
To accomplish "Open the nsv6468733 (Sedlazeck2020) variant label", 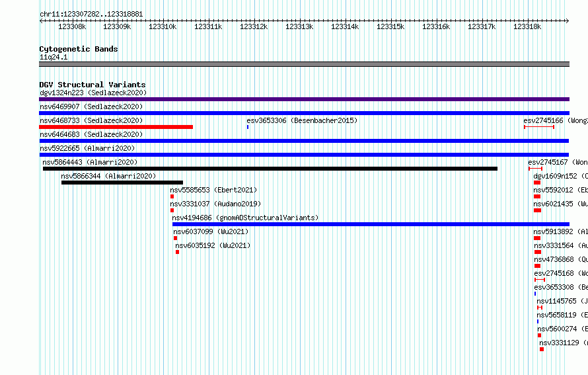I will click(91, 120).
